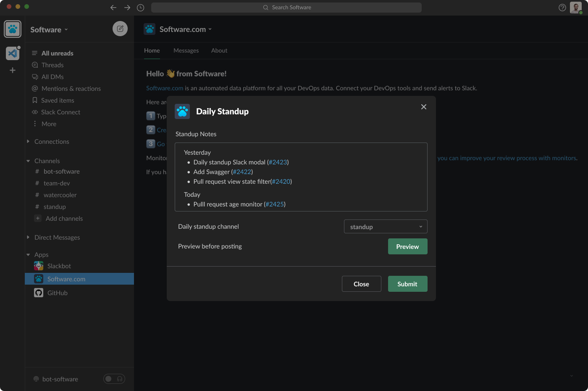Open the Software.com link in the intro text
The image size is (588, 391).
[165, 88]
